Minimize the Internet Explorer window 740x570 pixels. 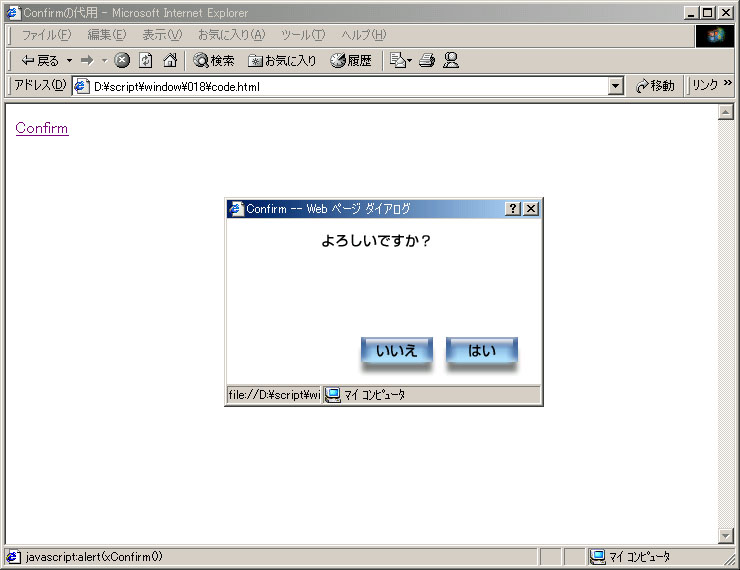(x=691, y=13)
